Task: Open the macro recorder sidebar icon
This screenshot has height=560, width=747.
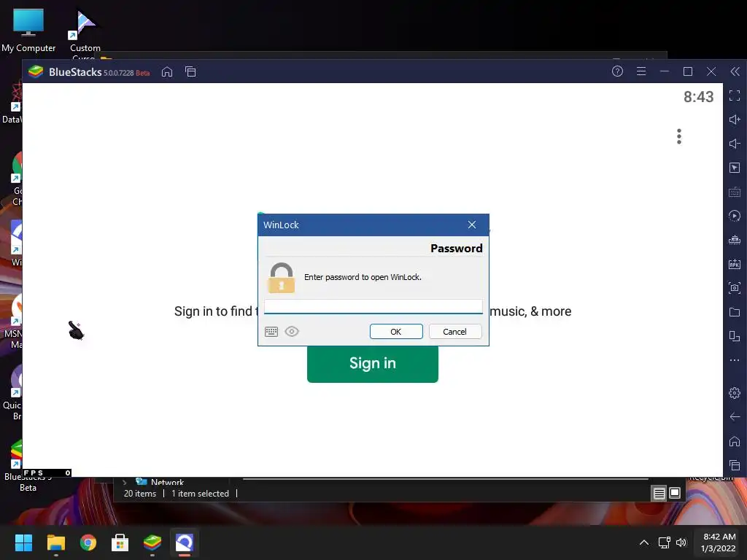Action: 735,216
